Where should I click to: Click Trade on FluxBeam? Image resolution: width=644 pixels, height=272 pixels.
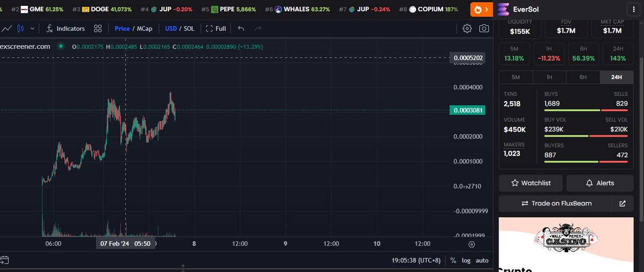tap(555, 204)
